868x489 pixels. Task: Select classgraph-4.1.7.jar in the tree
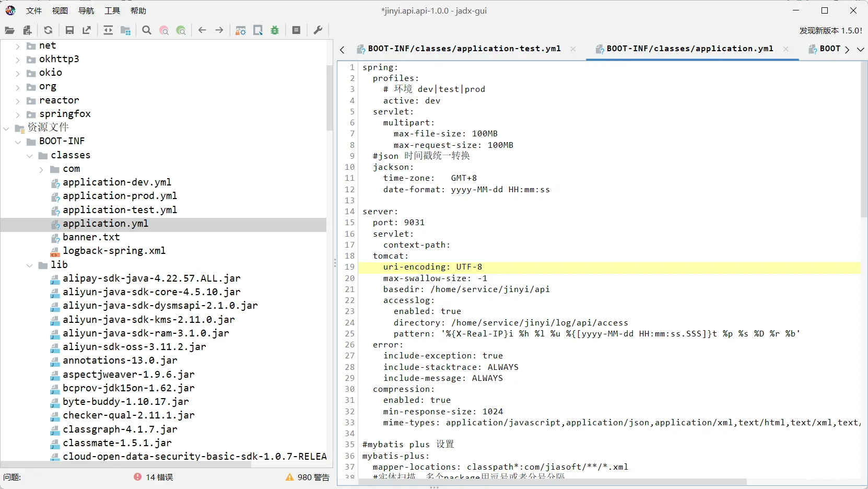[120, 429]
